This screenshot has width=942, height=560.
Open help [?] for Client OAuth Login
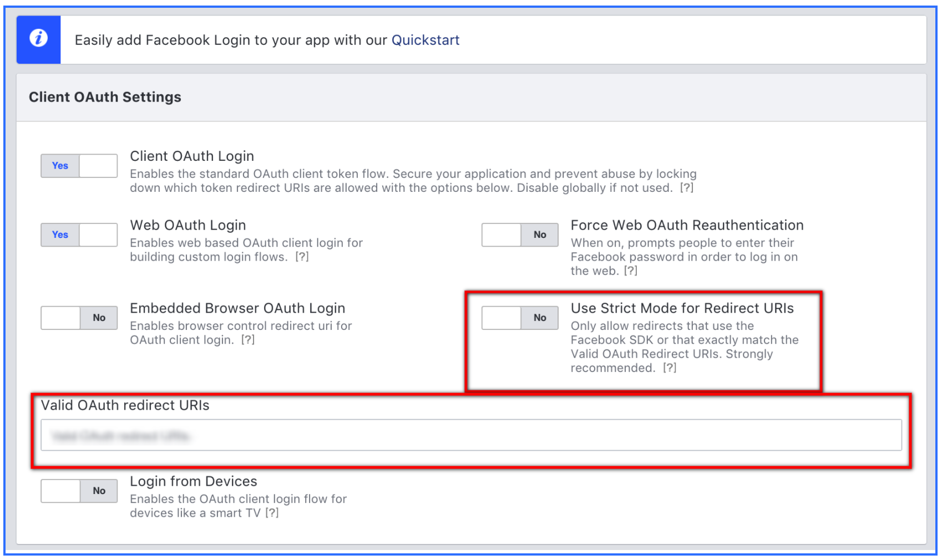tap(687, 188)
